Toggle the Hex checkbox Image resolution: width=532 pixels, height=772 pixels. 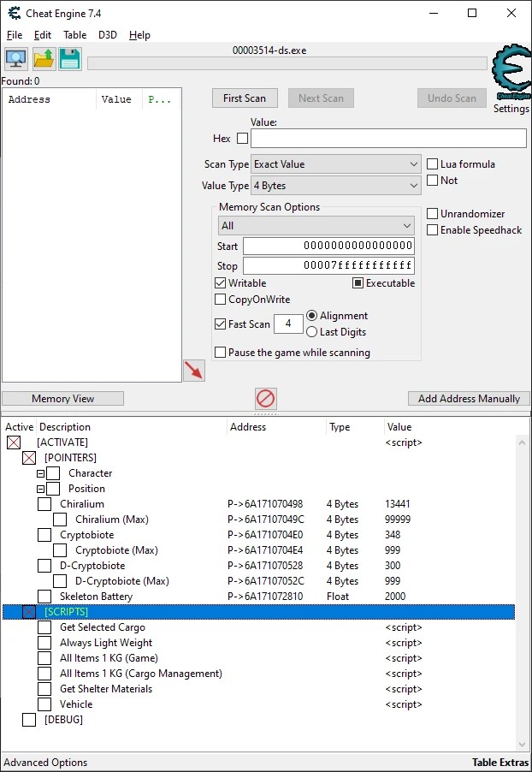pos(242,139)
